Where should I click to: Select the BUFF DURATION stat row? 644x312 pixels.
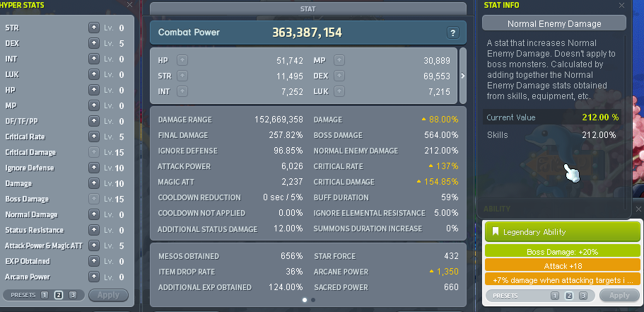point(386,197)
